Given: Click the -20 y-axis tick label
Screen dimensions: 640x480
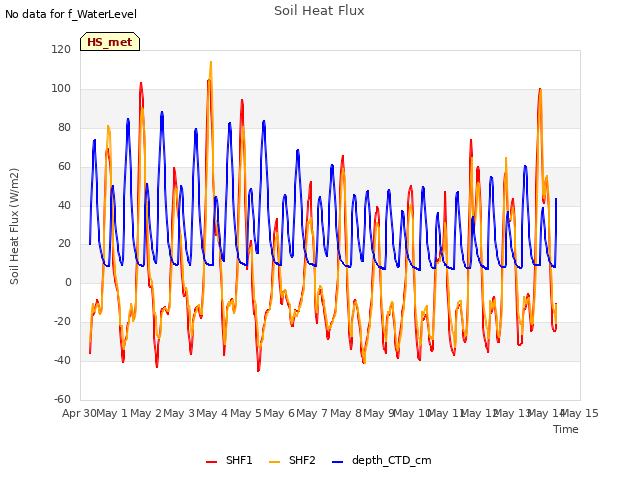Looking at the screenshot, I should [62, 322].
